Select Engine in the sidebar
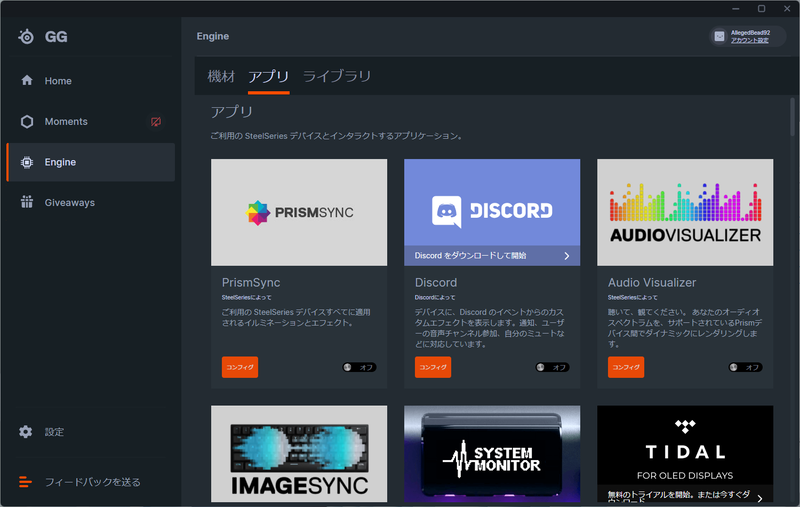Image resolution: width=800 pixels, height=507 pixels. point(91,162)
